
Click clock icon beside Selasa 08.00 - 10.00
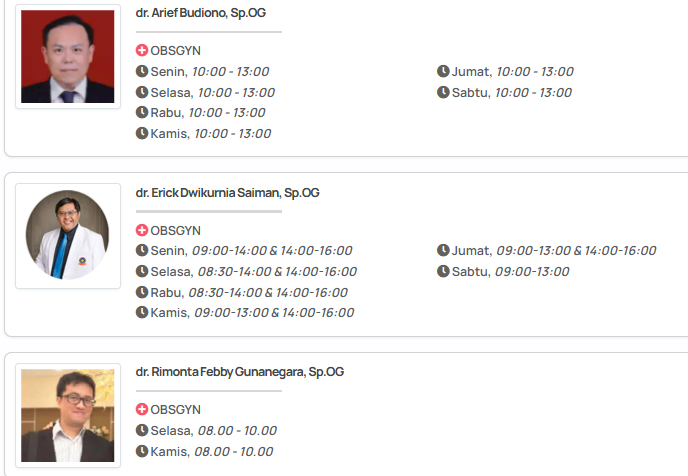coord(142,431)
